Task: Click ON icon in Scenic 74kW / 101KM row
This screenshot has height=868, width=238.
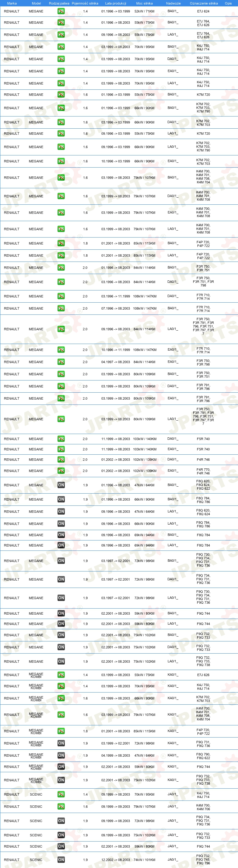Action: (61, 860)
